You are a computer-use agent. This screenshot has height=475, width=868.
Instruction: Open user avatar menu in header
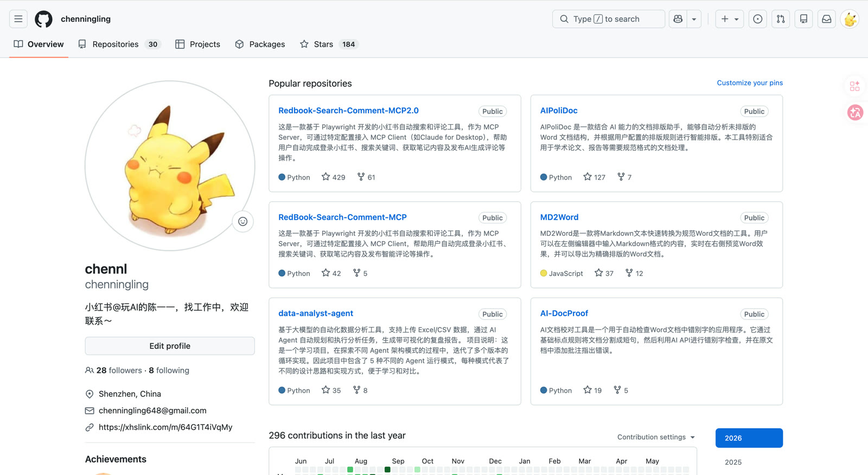[850, 19]
